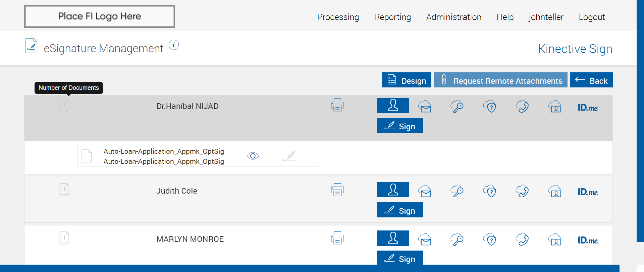
Task: Expand MARLYN MONROE's documents icon
Action: (64, 238)
